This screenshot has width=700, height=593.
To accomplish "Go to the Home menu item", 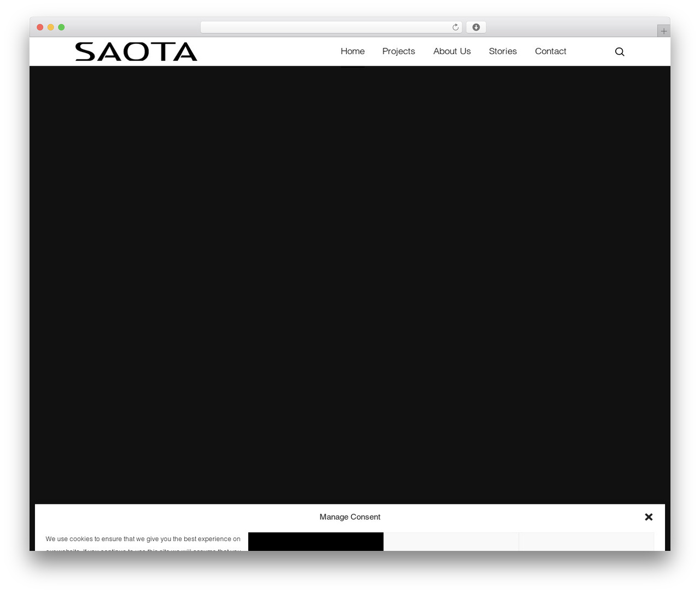I will pyautogui.click(x=353, y=51).
